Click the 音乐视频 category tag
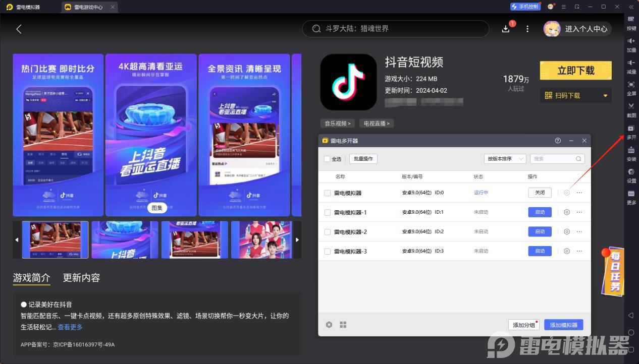Image resolution: width=639 pixels, height=364 pixels. click(x=338, y=123)
